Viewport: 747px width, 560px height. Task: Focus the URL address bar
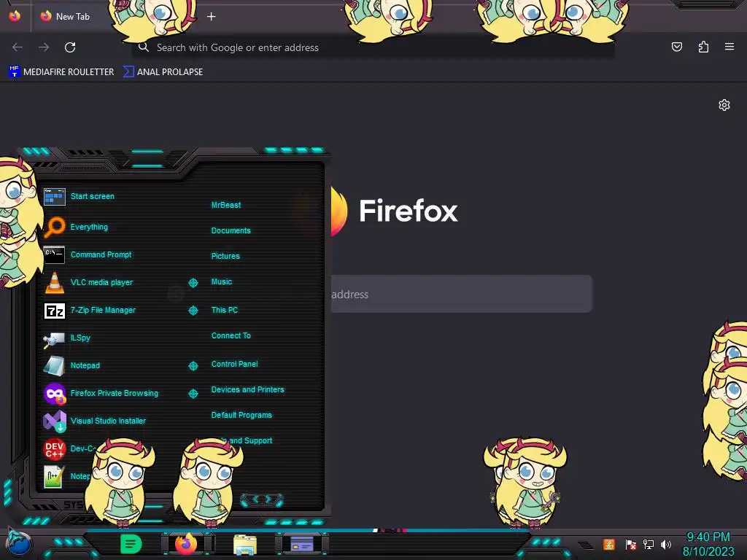click(373, 47)
